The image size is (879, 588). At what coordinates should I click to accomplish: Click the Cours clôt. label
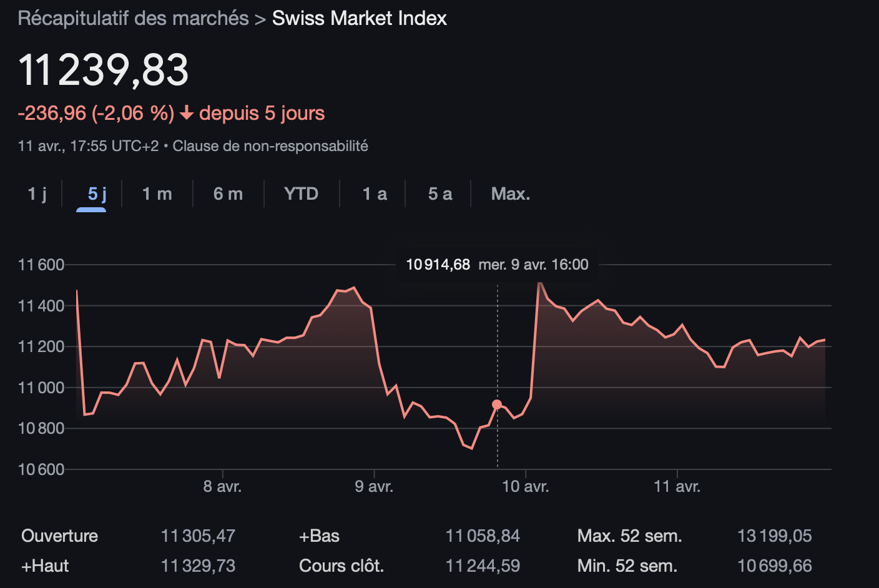(x=341, y=566)
